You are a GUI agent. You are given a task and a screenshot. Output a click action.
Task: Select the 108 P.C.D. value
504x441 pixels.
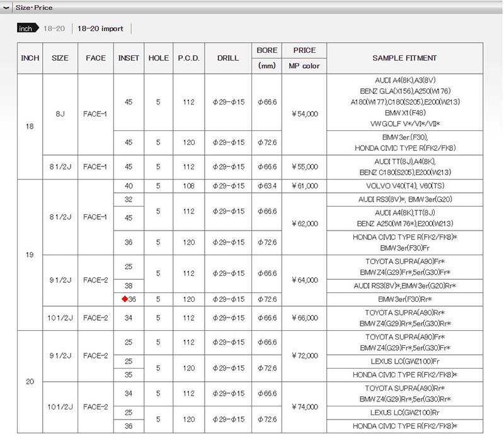tap(188, 186)
